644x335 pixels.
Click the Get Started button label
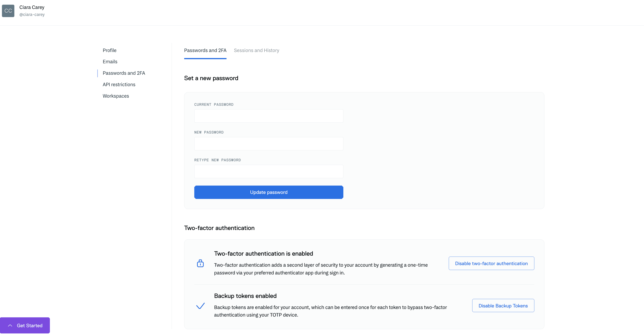pos(30,325)
